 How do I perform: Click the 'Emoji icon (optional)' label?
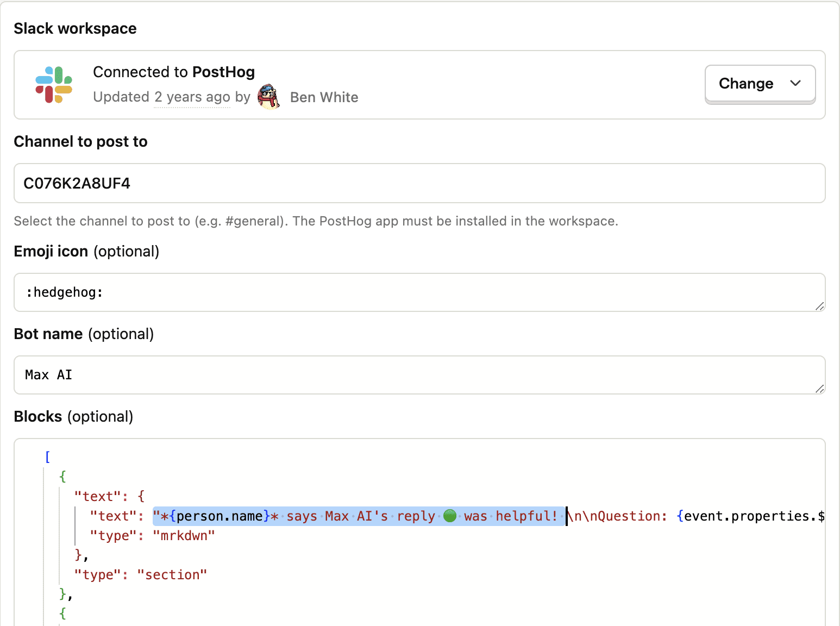(x=86, y=252)
